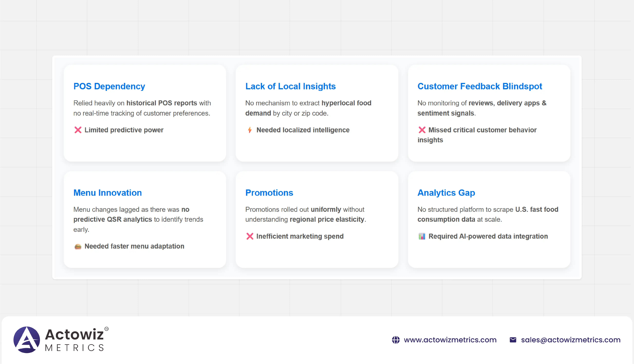The image size is (634, 364).
Task: Click the globe icon beside the website URL
Action: tap(396, 340)
